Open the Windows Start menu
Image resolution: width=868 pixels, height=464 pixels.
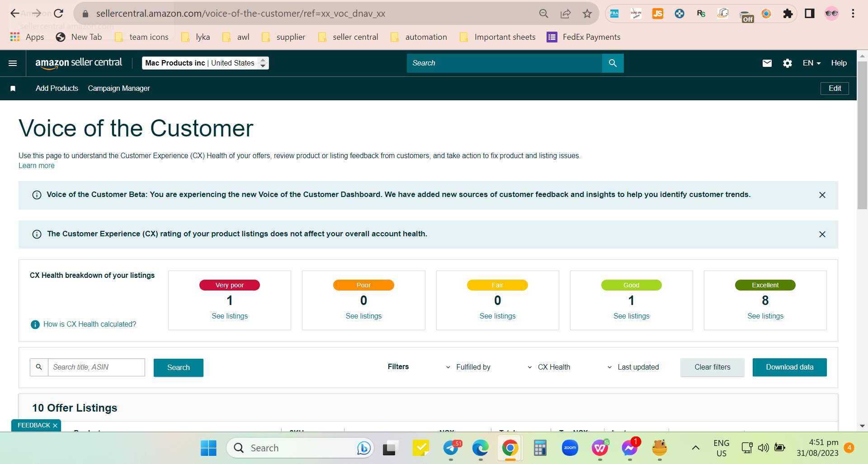coord(208,448)
